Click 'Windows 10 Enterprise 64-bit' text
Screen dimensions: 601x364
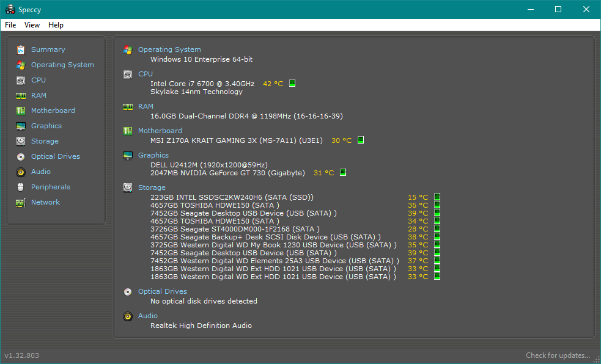201,59
